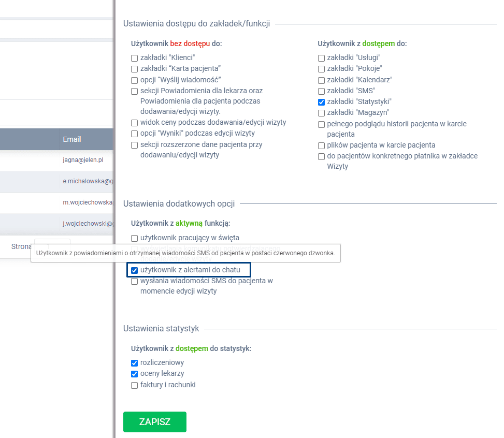
Task: Uncheck the zakładki "Statystyki" checkbox
Action: (x=321, y=102)
